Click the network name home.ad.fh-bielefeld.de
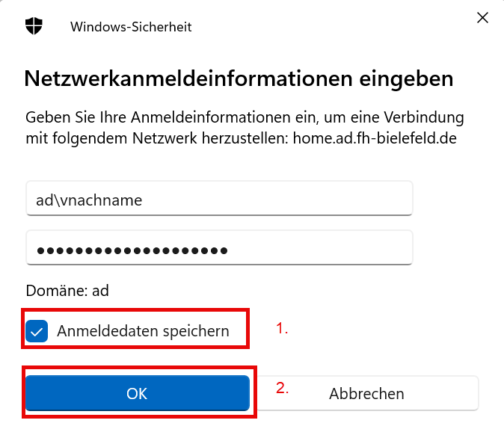 pyautogui.click(x=375, y=138)
